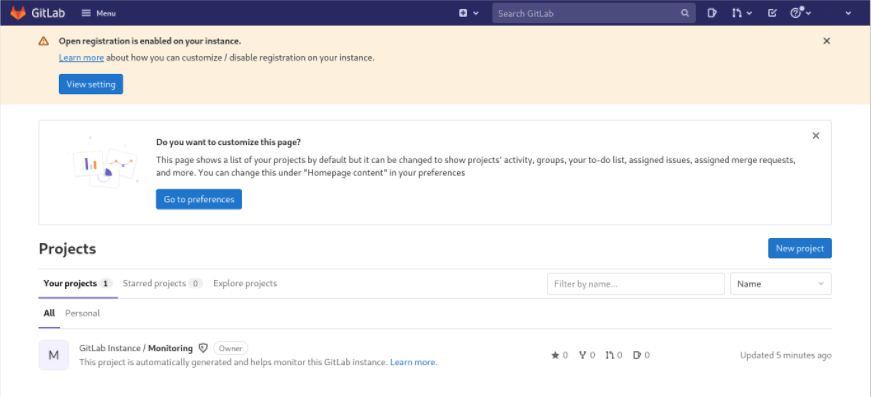Click merge requests count icon for Monitoring

[x=610, y=355]
